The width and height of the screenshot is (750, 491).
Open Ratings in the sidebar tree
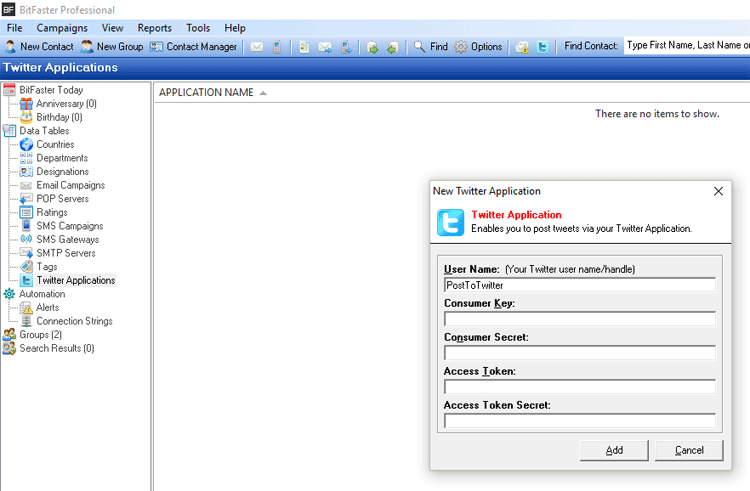coord(52,212)
